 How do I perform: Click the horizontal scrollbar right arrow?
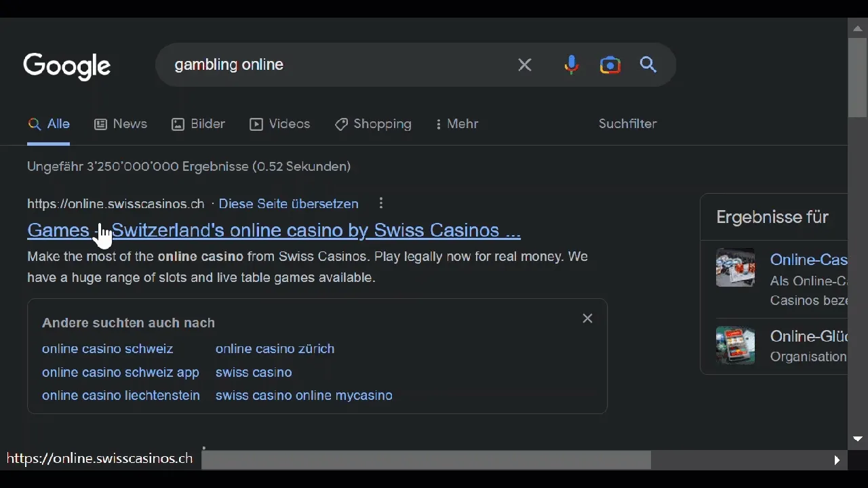[x=837, y=460]
